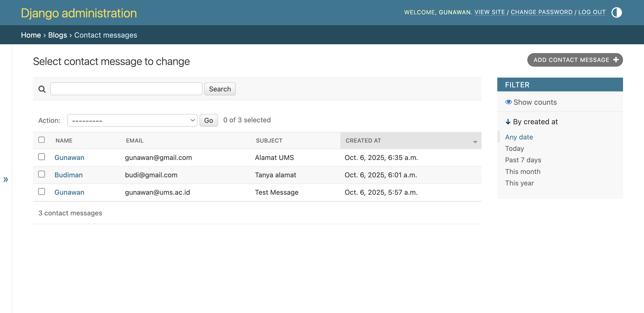
Task: Tick the select-all checkbox in header
Action: tap(41, 140)
